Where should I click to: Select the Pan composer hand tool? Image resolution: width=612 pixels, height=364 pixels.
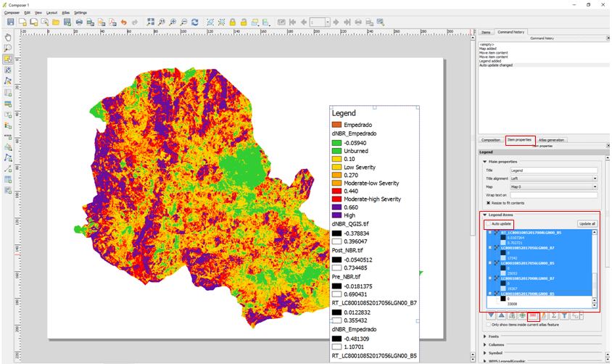pyautogui.click(x=8, y=37)
